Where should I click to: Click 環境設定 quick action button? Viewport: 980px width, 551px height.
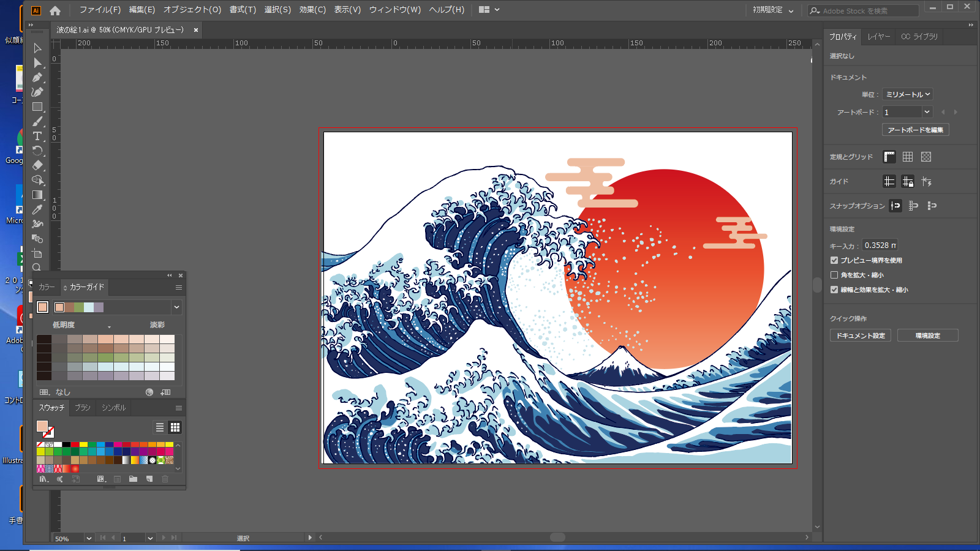(x=928, y=335)
